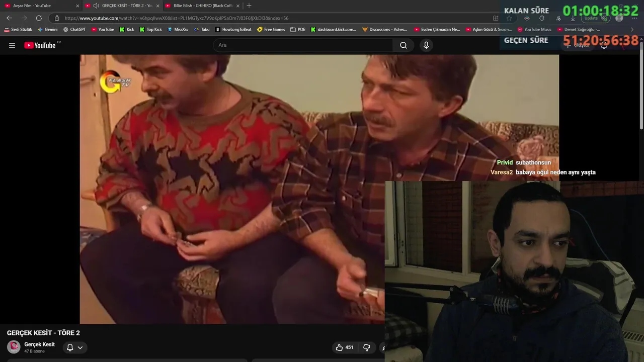Switch to the Billie Eilish - CHIHIRO tab

(203, 6)
